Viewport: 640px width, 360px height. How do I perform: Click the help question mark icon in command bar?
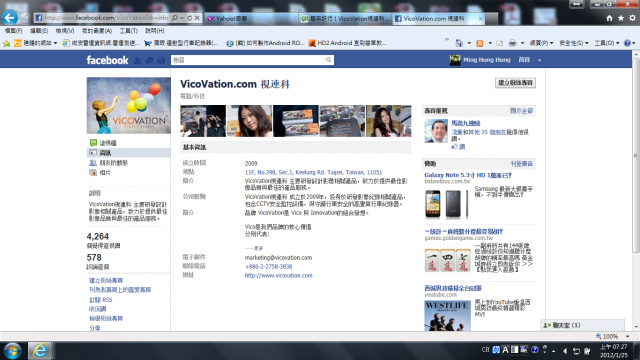pyautogui.click(x=627, y=43)
